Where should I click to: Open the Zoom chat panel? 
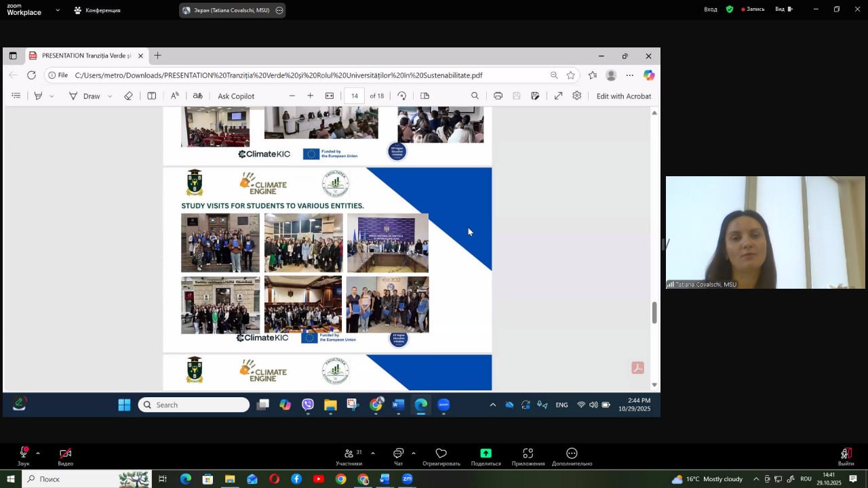[398, 453]
